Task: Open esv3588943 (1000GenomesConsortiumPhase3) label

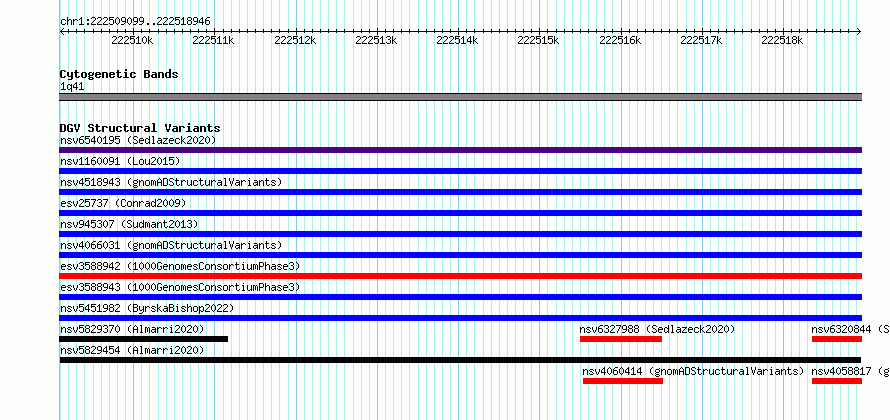Action: [x=180, y=287]
